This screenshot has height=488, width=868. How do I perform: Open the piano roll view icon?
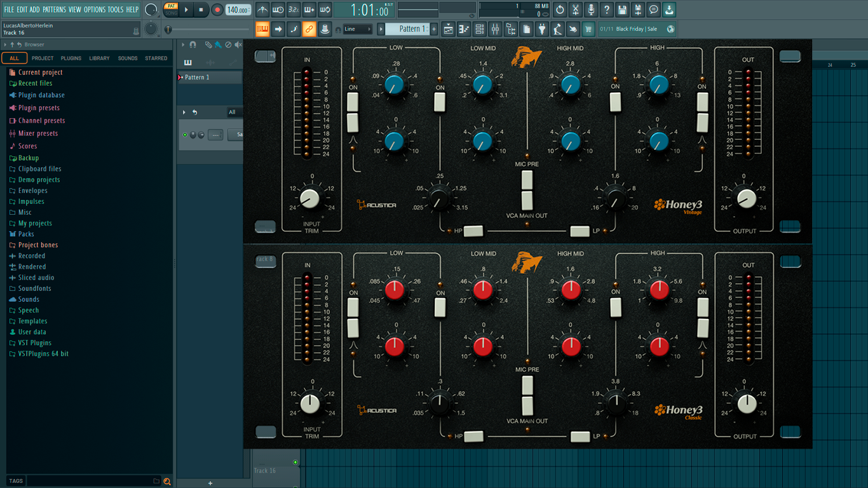pos(464,29)
